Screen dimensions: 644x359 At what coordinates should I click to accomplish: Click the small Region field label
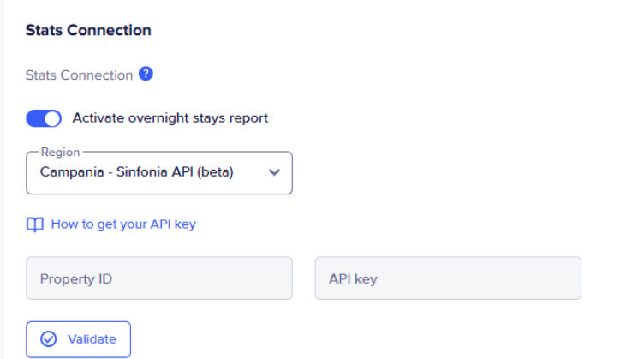[x=60, y=152]
